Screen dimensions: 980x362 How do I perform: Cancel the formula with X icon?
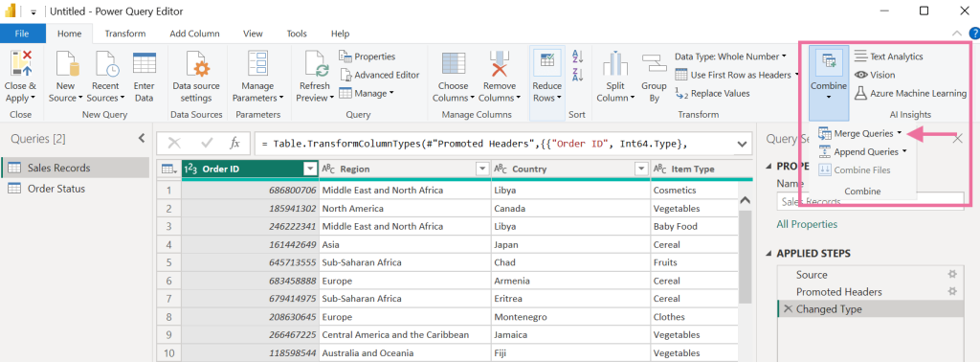tap(174, 144)
